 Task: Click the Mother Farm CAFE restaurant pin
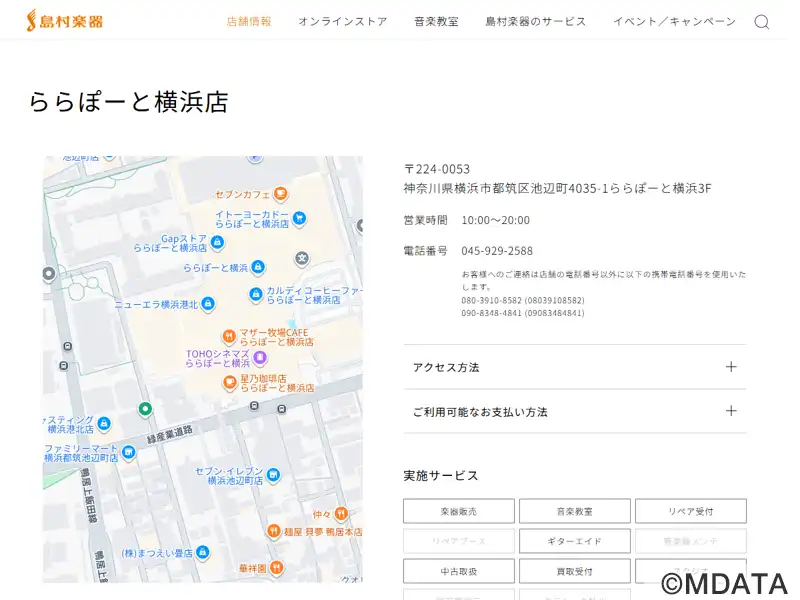tap(229, 336)
